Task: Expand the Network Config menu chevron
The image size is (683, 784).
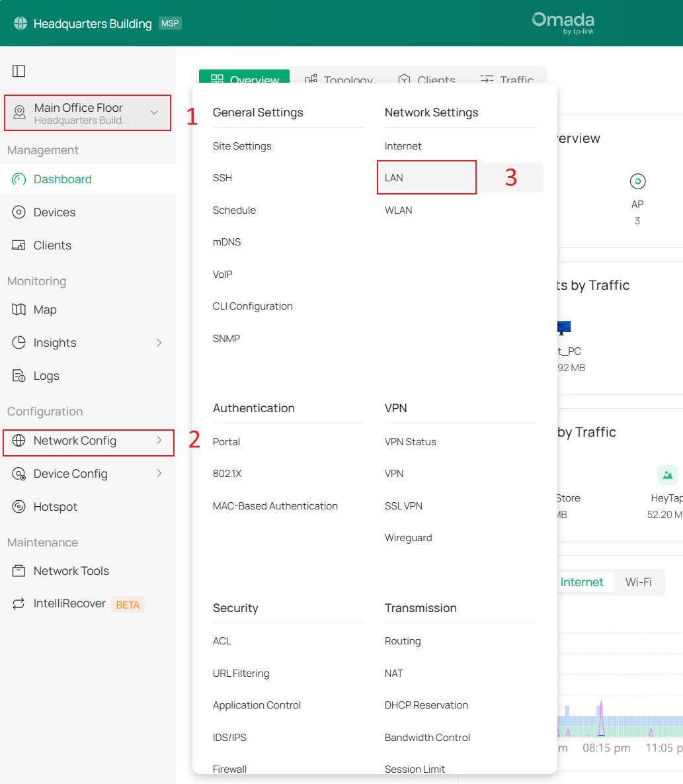Action: (159, 441)
